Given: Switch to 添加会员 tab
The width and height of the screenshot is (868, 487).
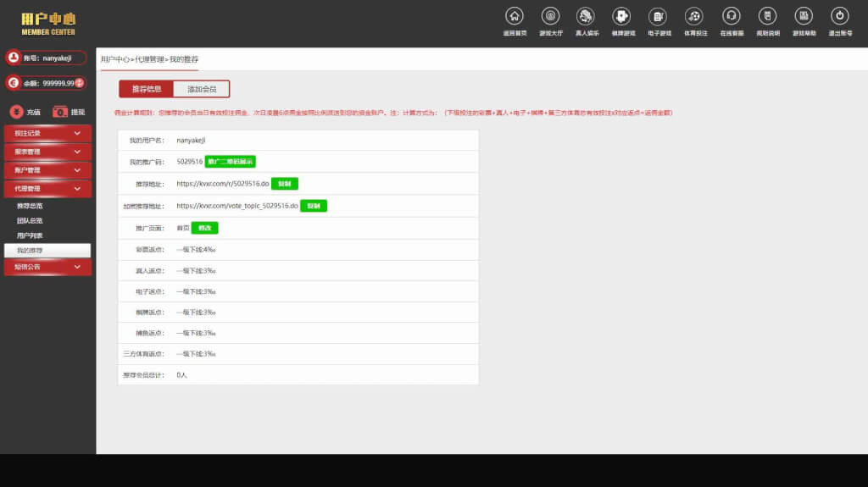Looking at the screenshot, I should point(202,89).
